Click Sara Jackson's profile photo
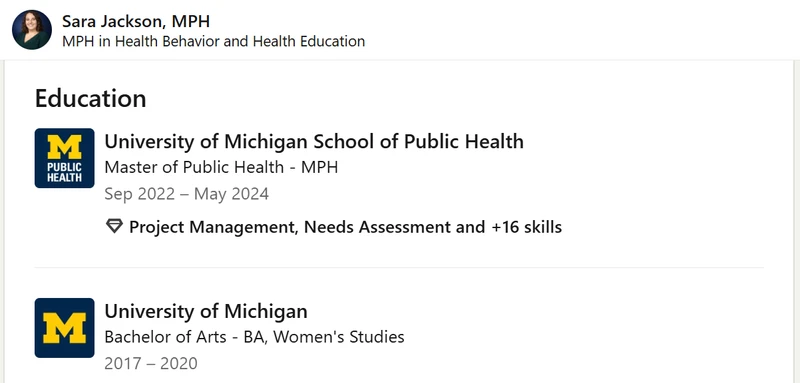Screen dimensions: 800x383 32,30
